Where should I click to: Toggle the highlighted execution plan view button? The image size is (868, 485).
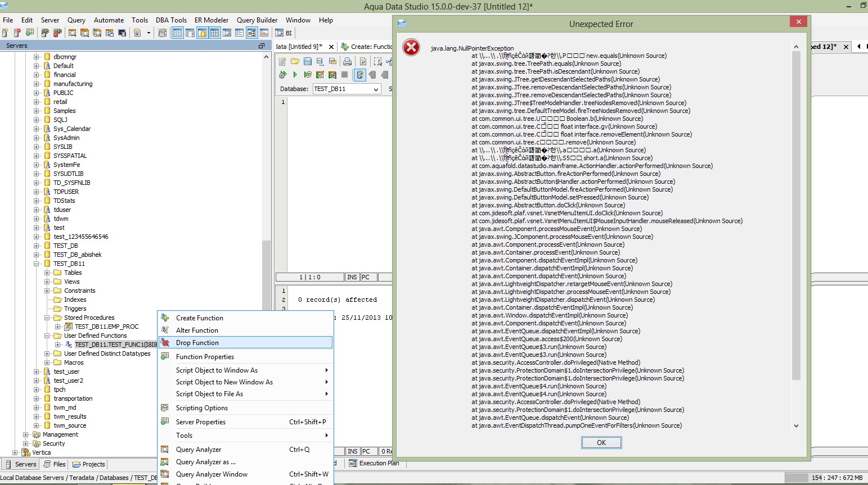coord(251,33)
